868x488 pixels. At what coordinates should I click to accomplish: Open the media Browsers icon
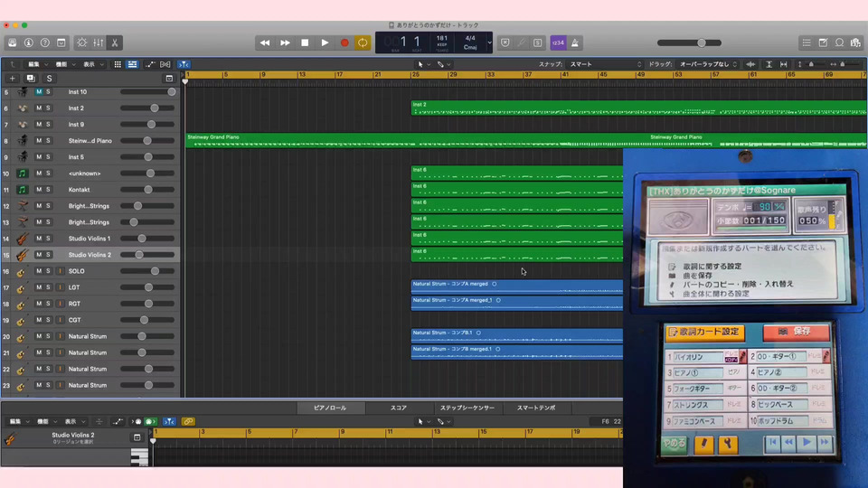click(856, 42)
